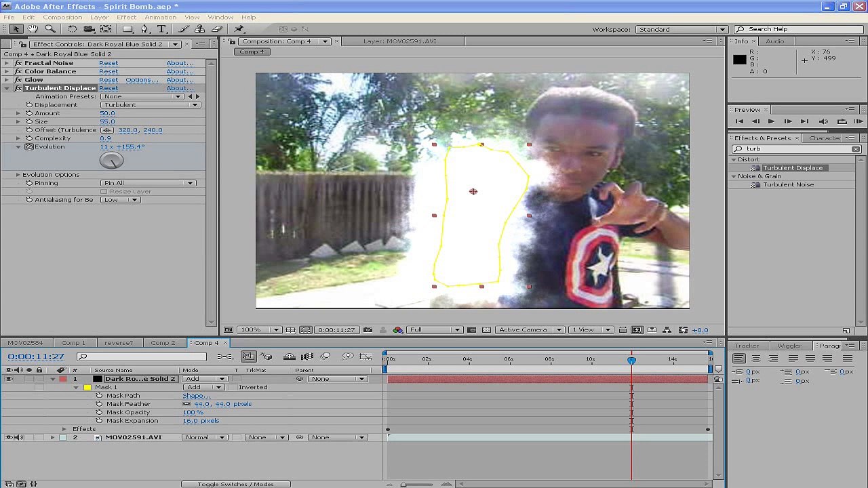Toggle transparency grid in viewer
Image resolution: width=868 pixels, height=488 pixels.
coord(486,330)
